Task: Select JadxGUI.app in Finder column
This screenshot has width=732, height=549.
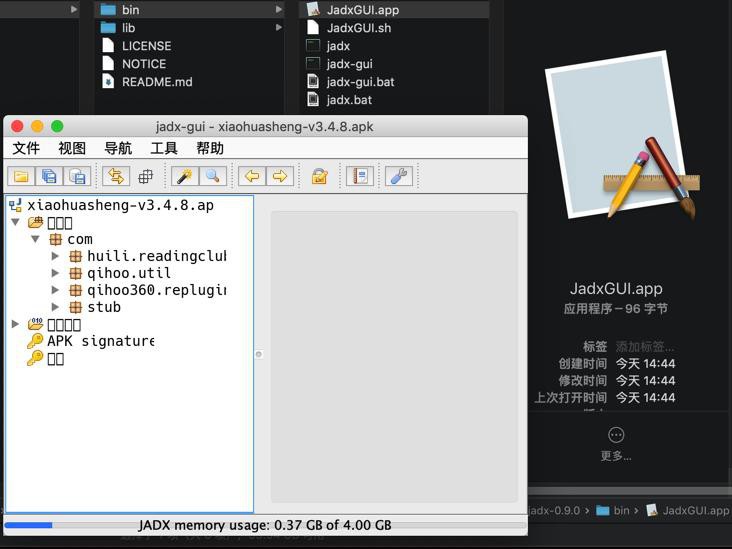Action: pyautogui.click(x=394, y=10)
